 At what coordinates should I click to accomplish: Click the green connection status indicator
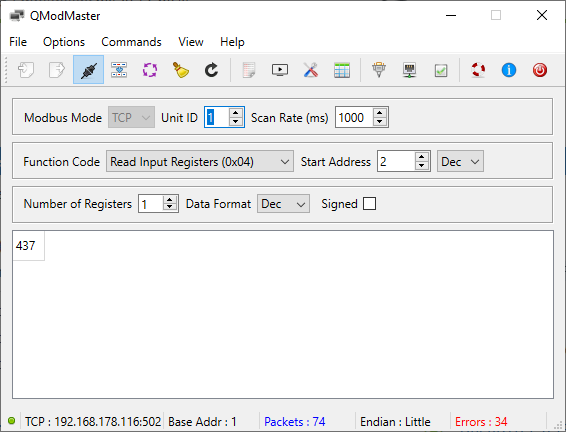coord(12,420)
